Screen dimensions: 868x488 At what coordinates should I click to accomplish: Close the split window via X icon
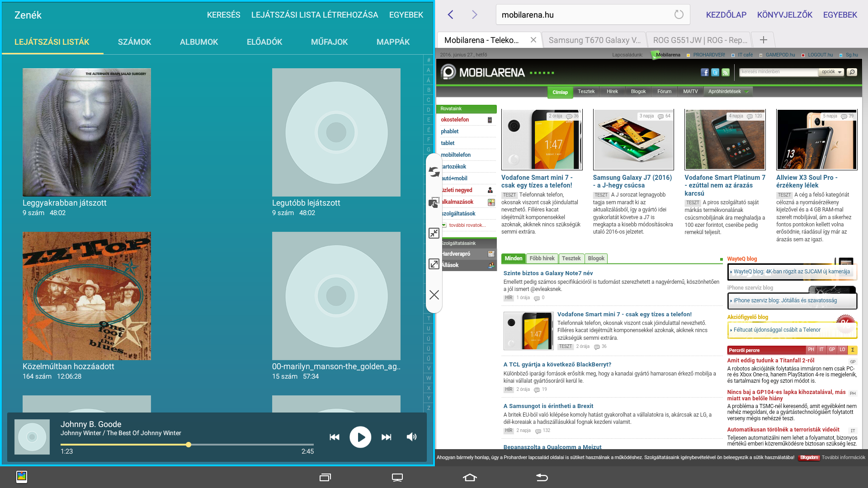click(x=434, y=295)
